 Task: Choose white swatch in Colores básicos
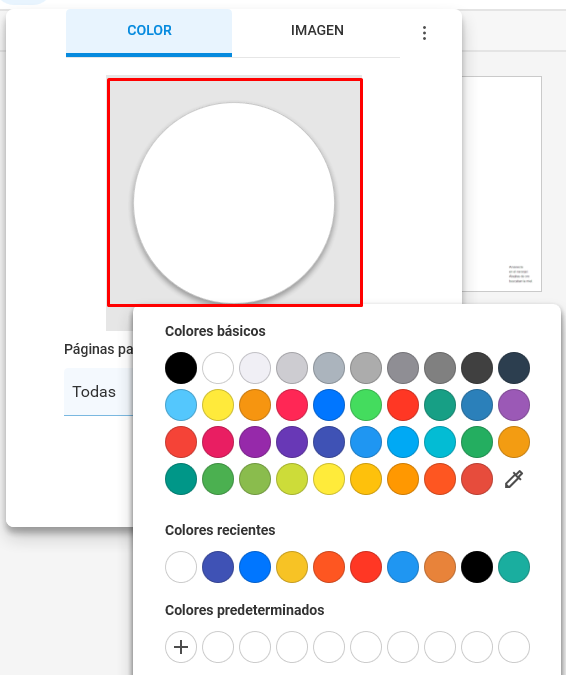pos(218,368)
